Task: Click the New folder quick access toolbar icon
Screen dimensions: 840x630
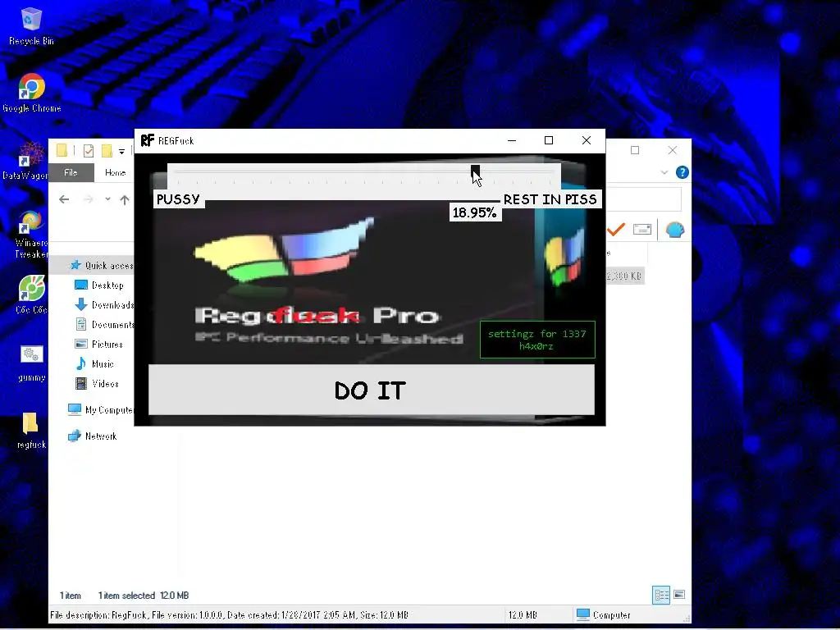Action: point(107,151)
